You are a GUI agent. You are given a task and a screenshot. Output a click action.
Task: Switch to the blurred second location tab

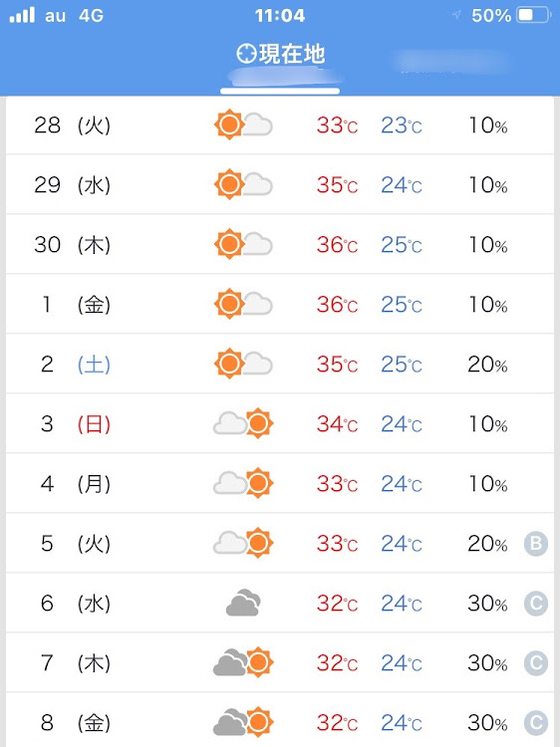click(x=448, y=62)
